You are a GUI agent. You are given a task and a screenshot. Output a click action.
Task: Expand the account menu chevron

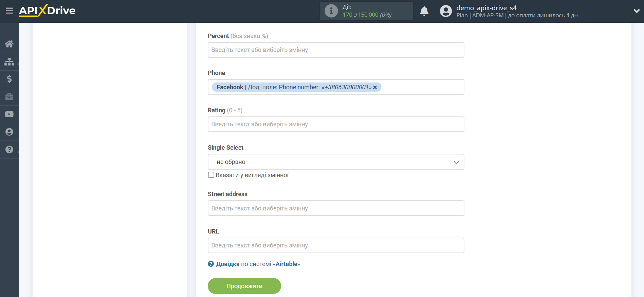click(637, 11)
